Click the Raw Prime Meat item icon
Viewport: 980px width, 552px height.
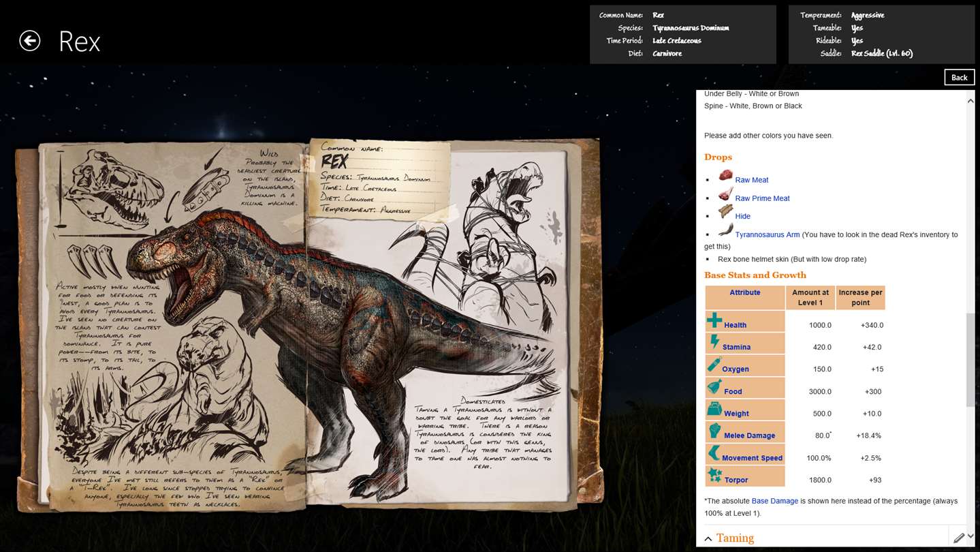pos(726,194)
